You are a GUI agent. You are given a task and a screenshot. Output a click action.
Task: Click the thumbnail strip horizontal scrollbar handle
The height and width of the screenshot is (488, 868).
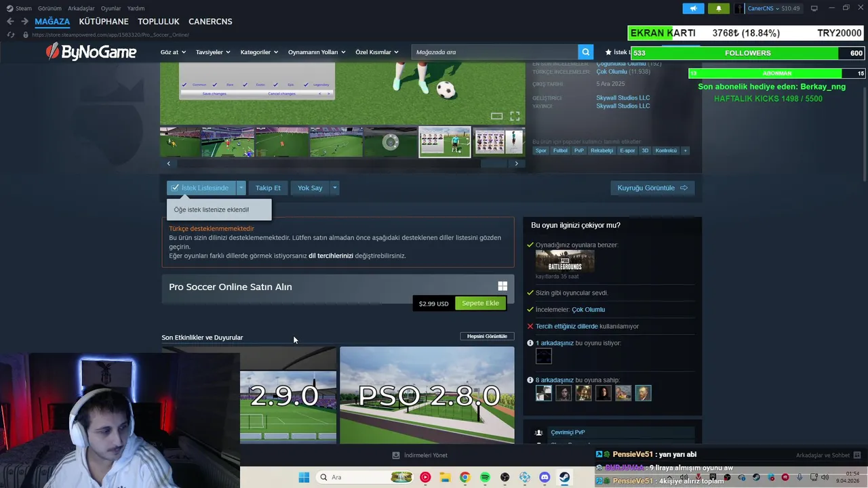tap(494, 163)
